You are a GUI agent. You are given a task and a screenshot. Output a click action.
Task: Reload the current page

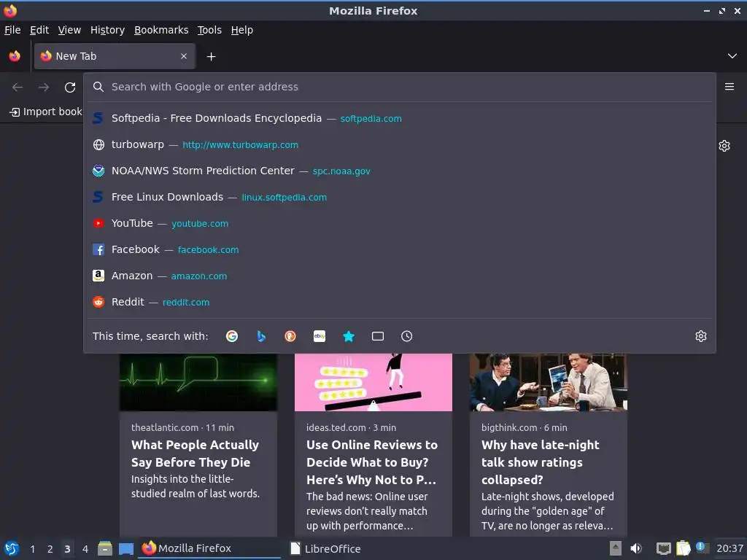point(70,87)
